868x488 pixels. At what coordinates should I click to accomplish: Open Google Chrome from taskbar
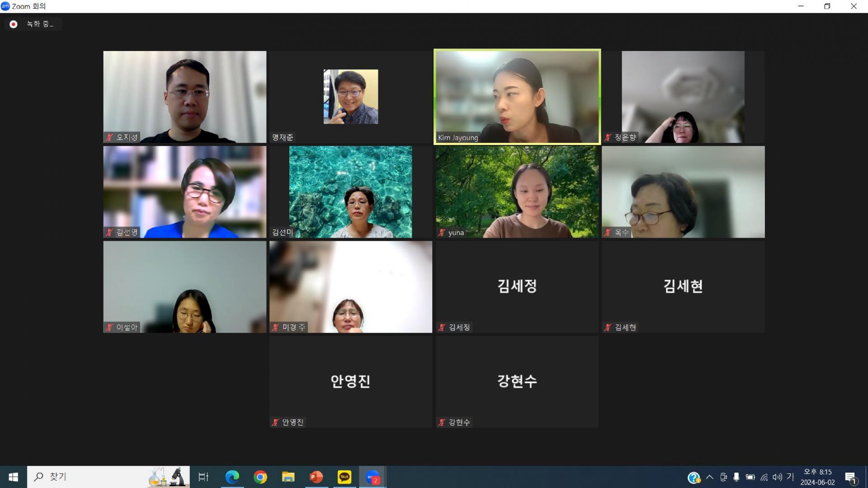(260, 477)
